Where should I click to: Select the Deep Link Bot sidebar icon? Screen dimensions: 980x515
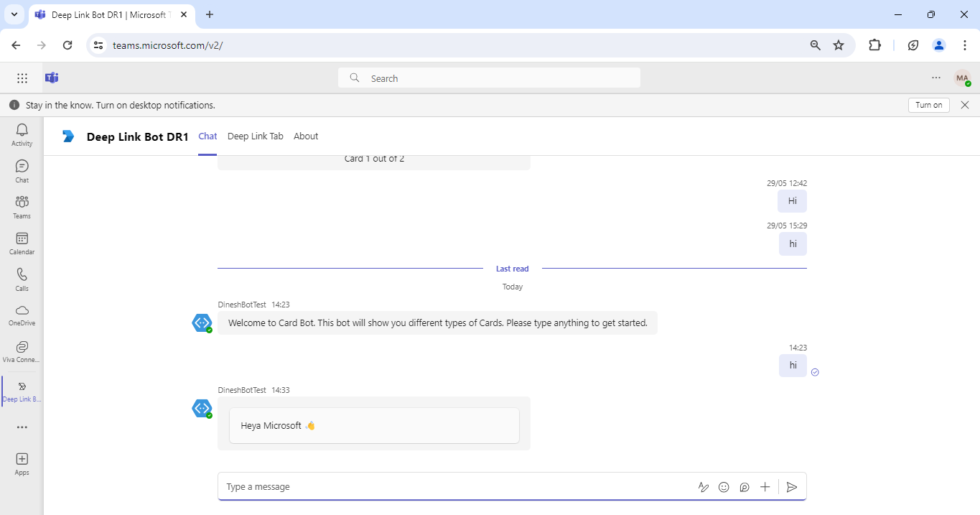click(22, 391)
